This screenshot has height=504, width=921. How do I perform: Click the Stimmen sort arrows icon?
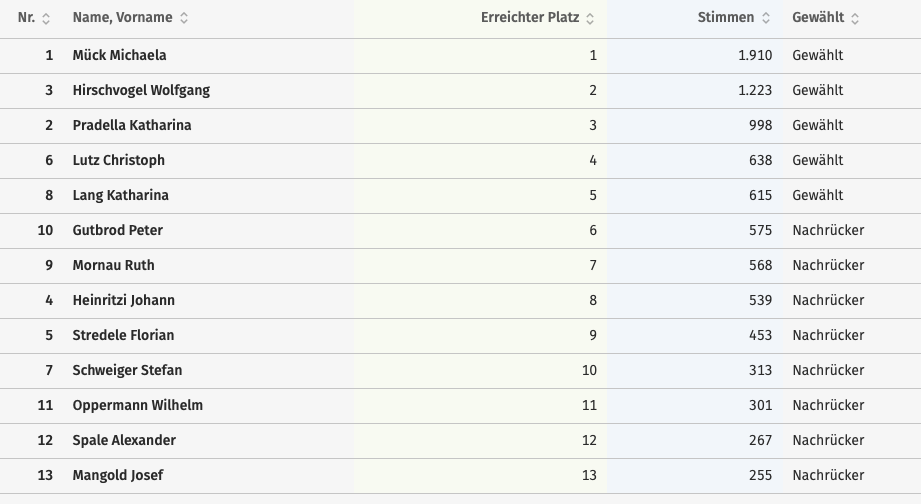pyautogui.click(x=766, y=18)
